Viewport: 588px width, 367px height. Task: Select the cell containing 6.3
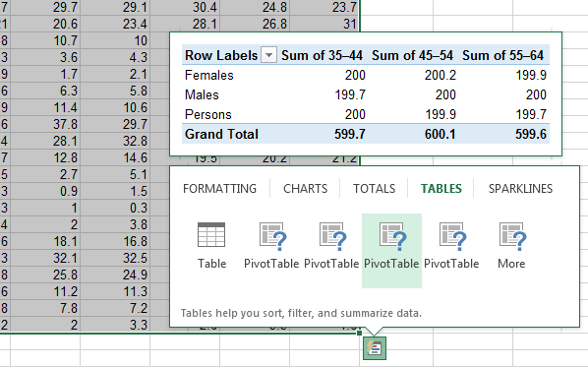(45, 91)
